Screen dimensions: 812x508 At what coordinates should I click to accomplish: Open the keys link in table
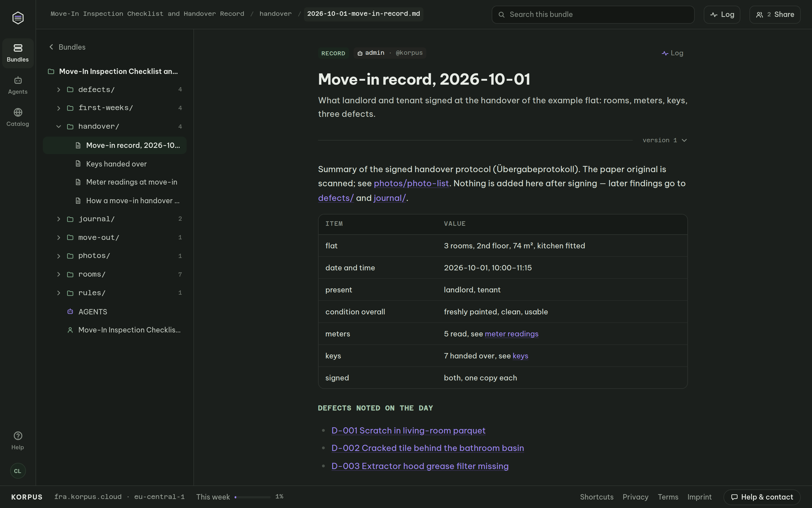520,356
